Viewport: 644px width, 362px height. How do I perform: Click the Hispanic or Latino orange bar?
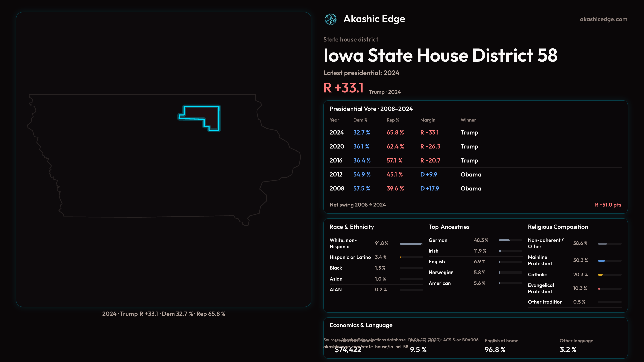point(400,257)
